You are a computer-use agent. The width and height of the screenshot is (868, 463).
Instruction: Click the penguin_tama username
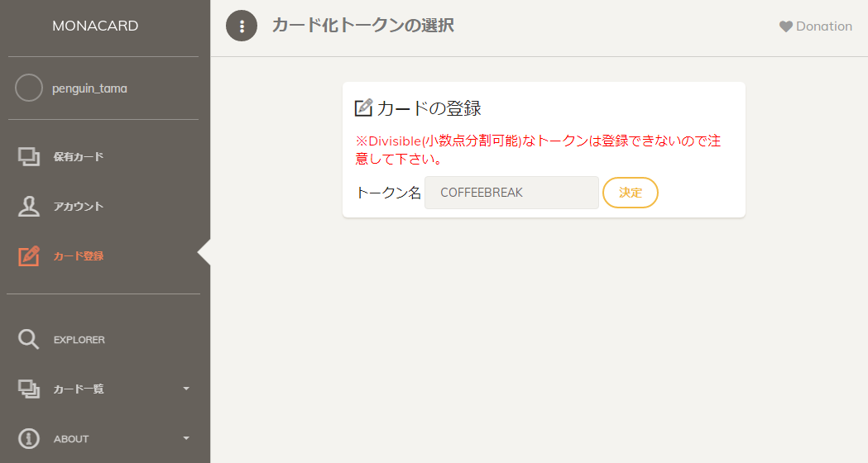(89, 88)
